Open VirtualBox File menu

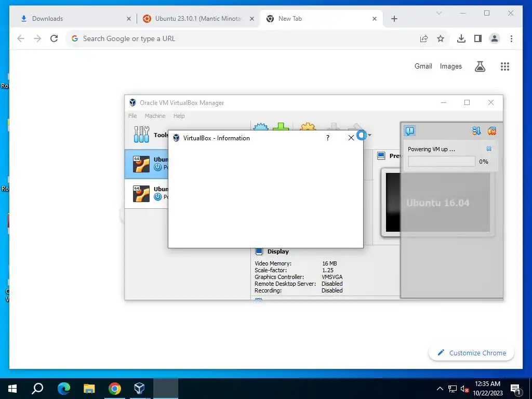(x=132, y=116)
